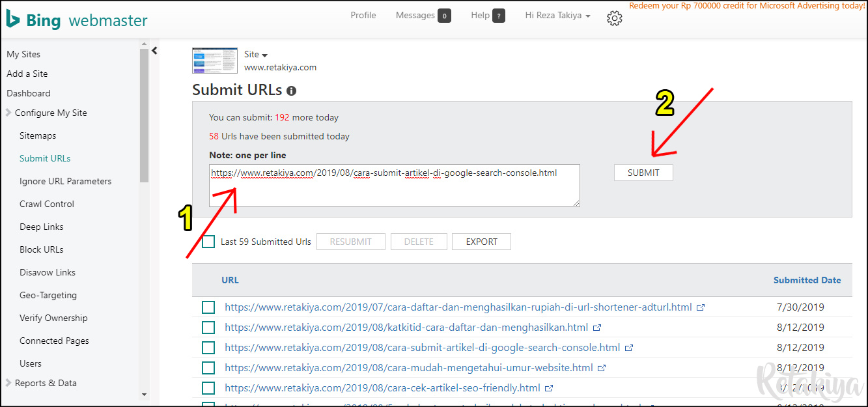
Task: Sort by the URL column header
Action: pos(230,280)
